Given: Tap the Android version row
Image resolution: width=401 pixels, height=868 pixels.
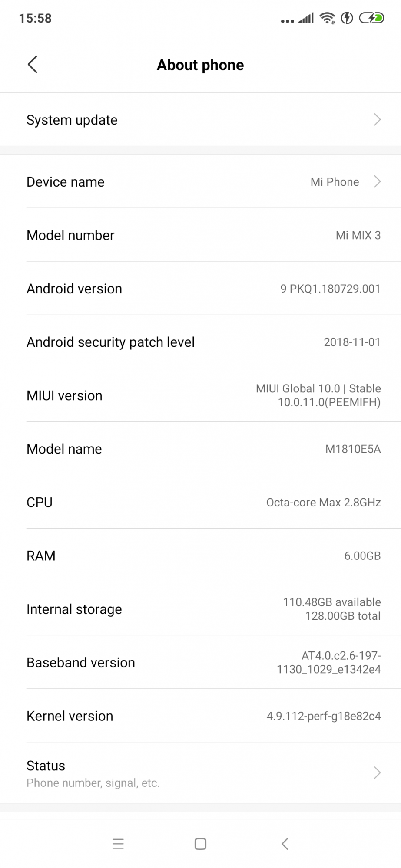Looking at the screenshot, I should [x=200, y=289].
